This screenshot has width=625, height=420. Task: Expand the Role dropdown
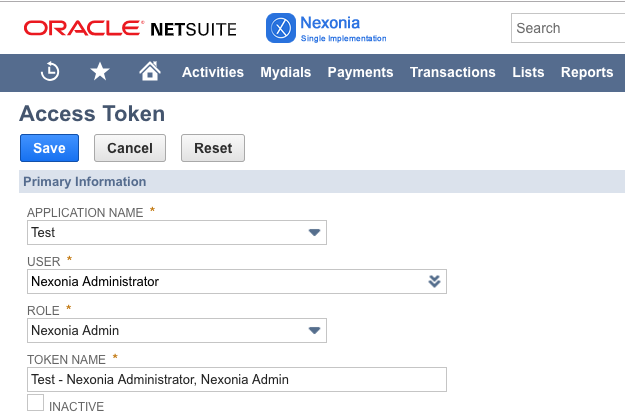314,330
